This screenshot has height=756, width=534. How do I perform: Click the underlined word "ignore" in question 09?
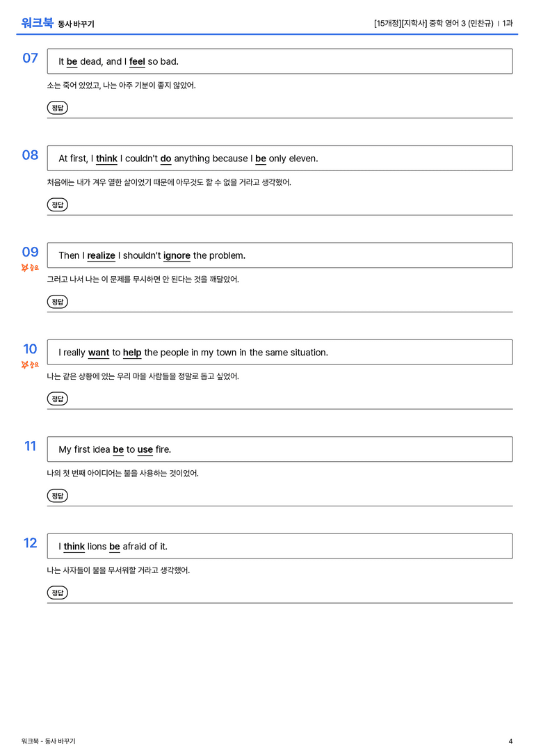177,255
